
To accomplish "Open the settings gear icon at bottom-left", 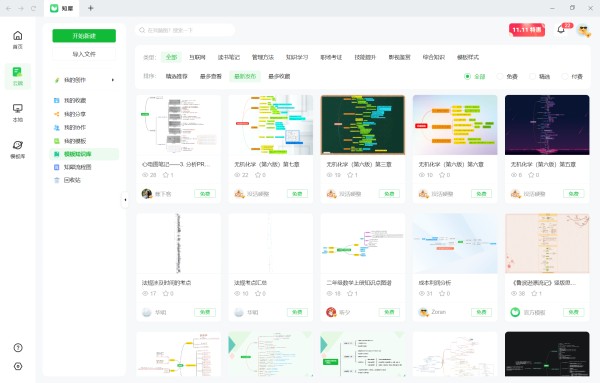I will (18, 366).
